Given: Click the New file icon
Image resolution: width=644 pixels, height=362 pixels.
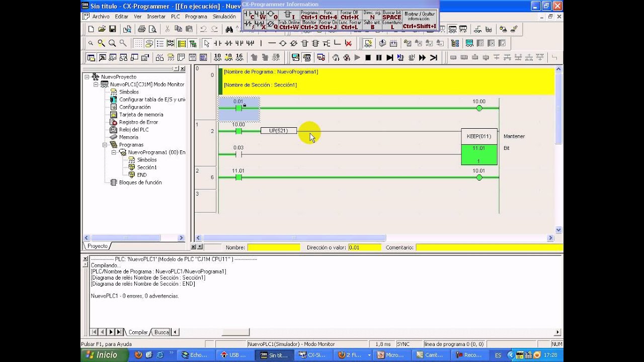Looking at the screenshot, I should pyautogui.click(x=91, y=29).
